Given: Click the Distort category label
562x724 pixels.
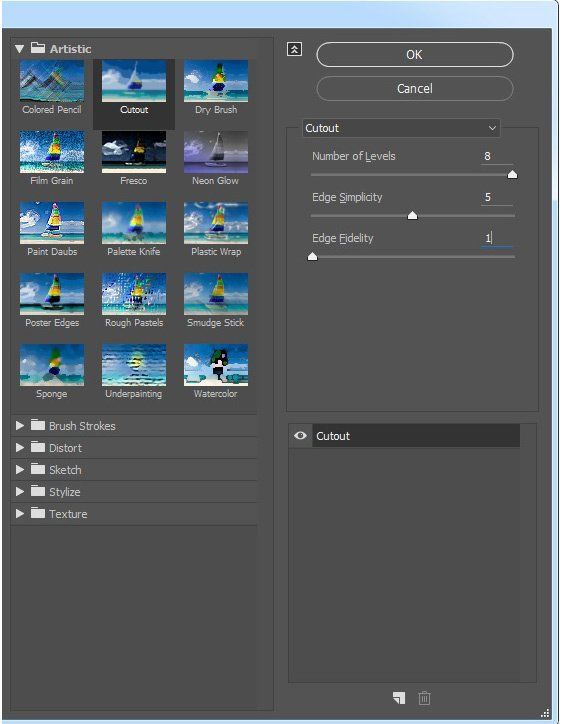Looking at the screenshot, I should pos(65,448).
